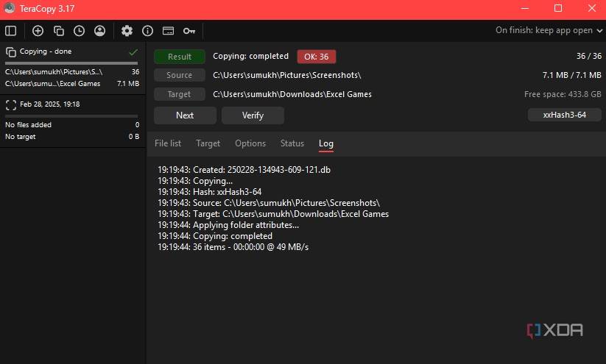606x364 pixels.
Task: Click the Target button beside the path
Action: click(180, 94)
